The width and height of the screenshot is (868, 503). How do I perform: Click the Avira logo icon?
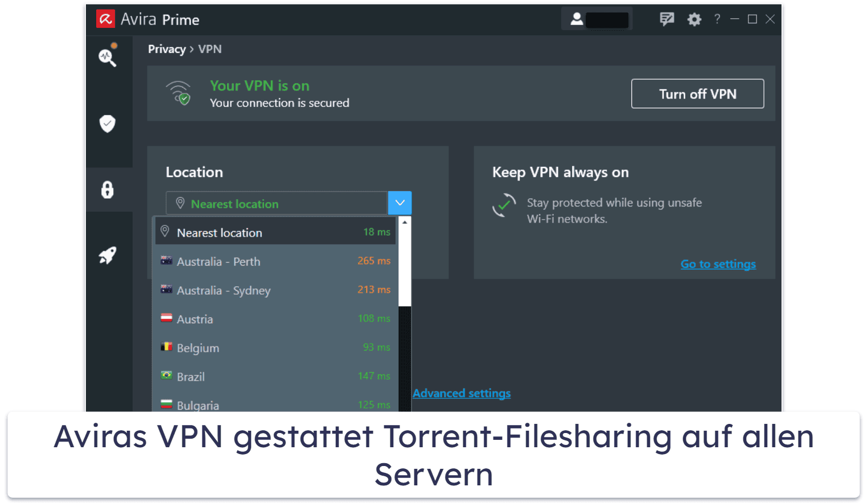pos(105,19)
